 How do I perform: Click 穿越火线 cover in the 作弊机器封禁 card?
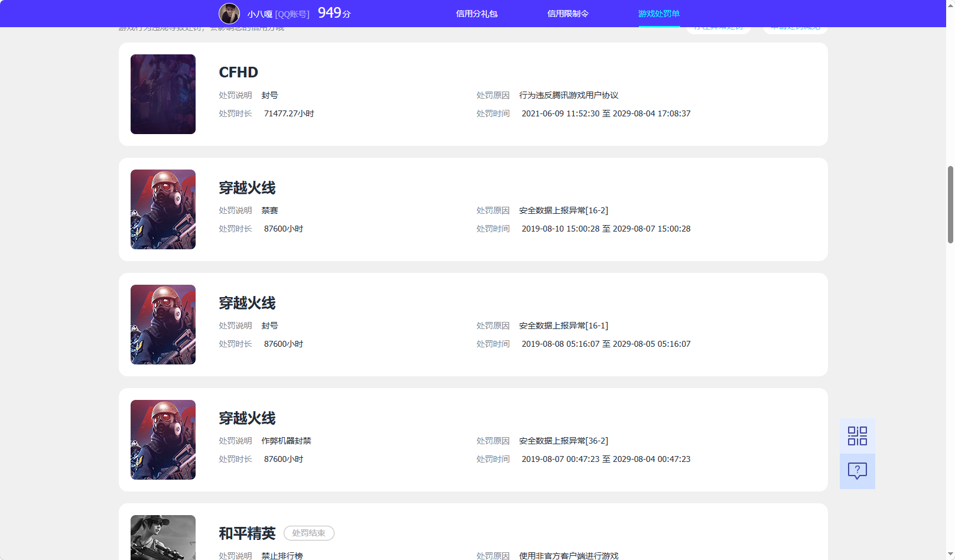click(x=163, y=440)
